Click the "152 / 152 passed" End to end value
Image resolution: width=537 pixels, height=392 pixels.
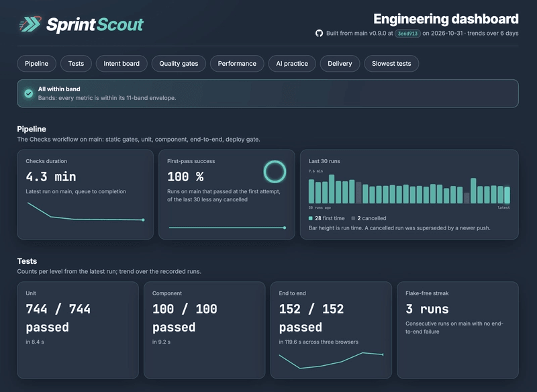(x=311, y=318)
